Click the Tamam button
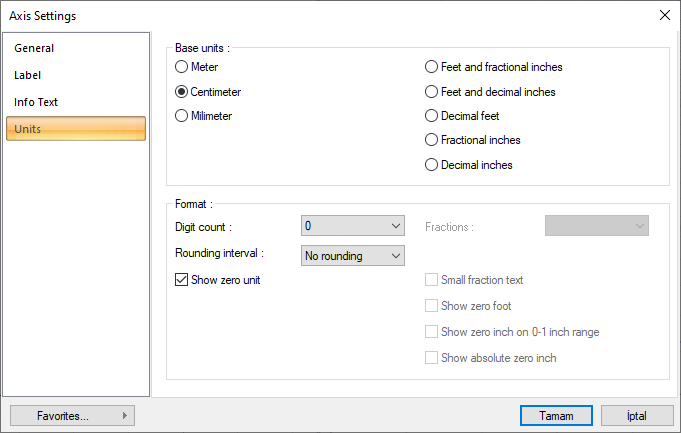 coord(556,415)
